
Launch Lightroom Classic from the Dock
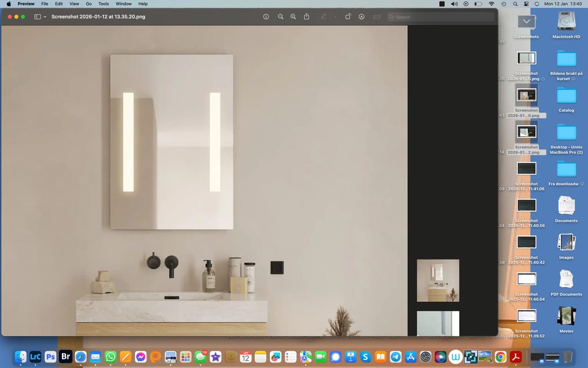[x=36, y=357]
